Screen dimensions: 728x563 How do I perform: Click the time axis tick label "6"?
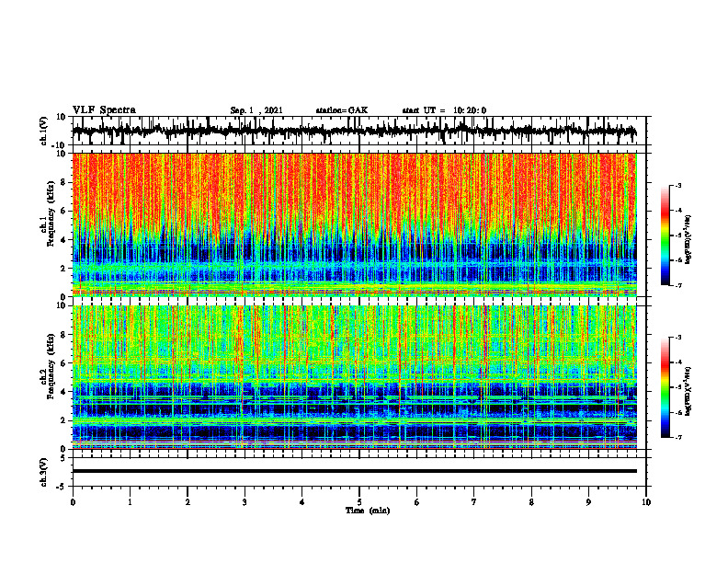[416, 502]
